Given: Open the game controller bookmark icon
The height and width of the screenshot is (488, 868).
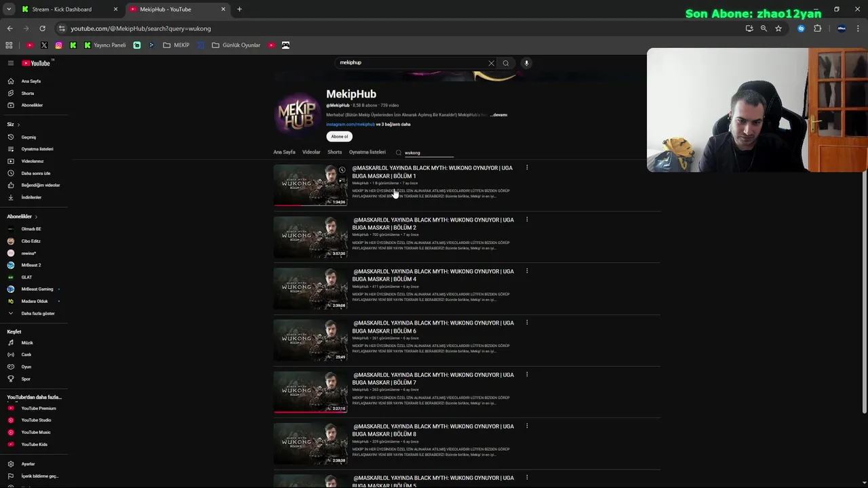Looking at the screenshot, I should pyautogui.click(x=285, y=45).
